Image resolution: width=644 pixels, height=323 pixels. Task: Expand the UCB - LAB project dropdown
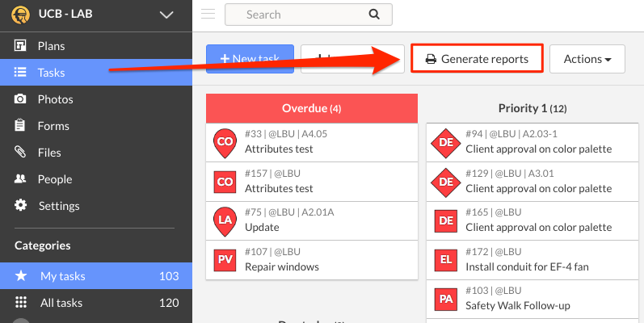click(x=166, y=15)
